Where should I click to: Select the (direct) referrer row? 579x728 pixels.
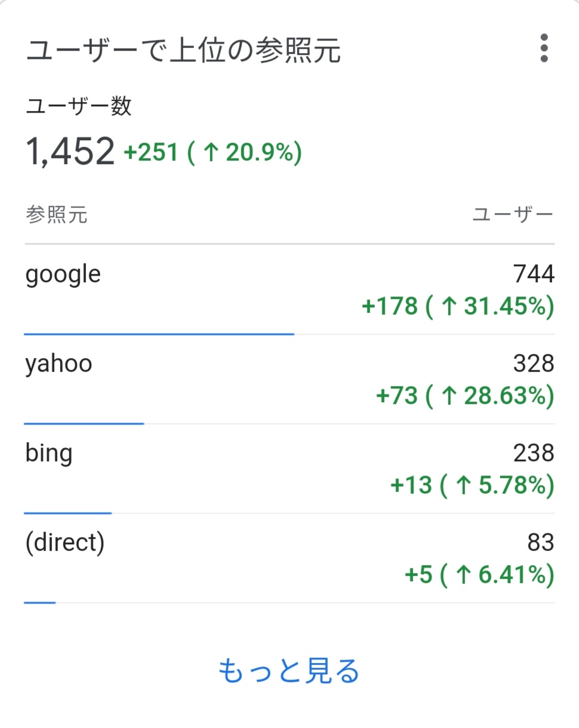pos(289,559)
